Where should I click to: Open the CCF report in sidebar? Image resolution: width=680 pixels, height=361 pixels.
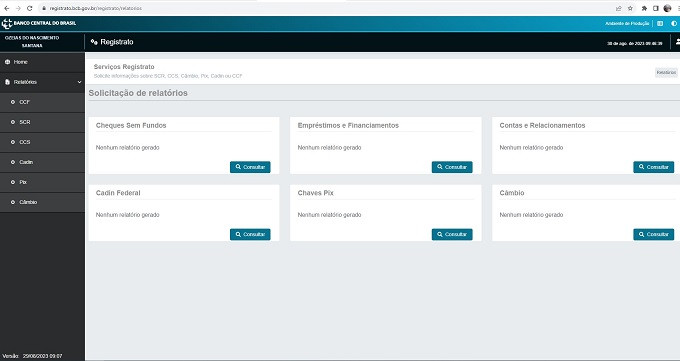[42, 102]
